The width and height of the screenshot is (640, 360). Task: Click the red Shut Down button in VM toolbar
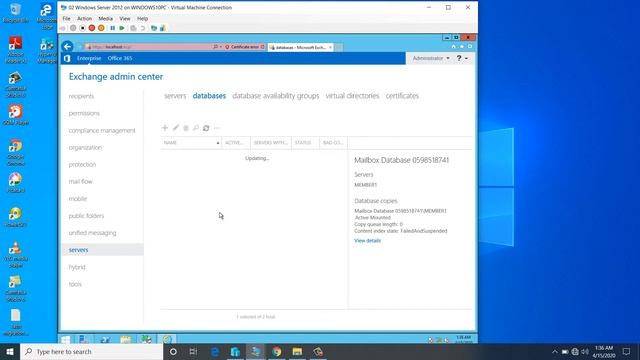pyautogui.click(x=92, y=28)
